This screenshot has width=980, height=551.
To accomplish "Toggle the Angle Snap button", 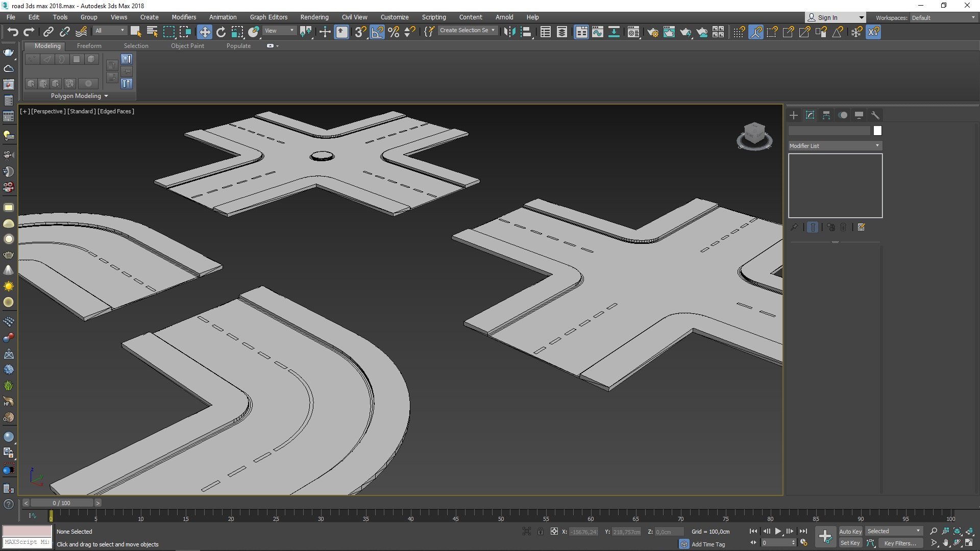I will click(x=377, y=32).
